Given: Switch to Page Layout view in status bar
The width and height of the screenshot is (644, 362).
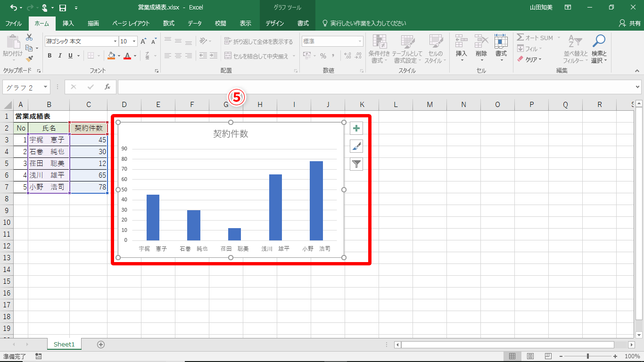Looking at the screenshot, I should (530, 356).
